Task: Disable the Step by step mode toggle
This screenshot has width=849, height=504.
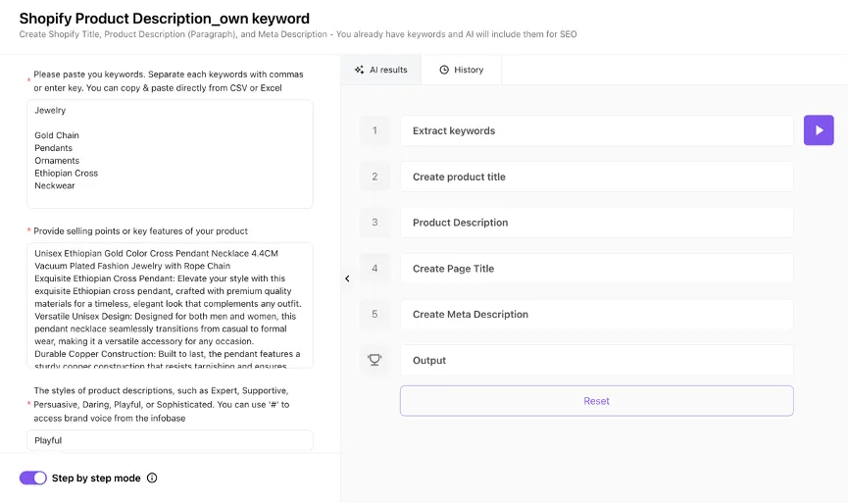Action: click(x=33, y=479)
